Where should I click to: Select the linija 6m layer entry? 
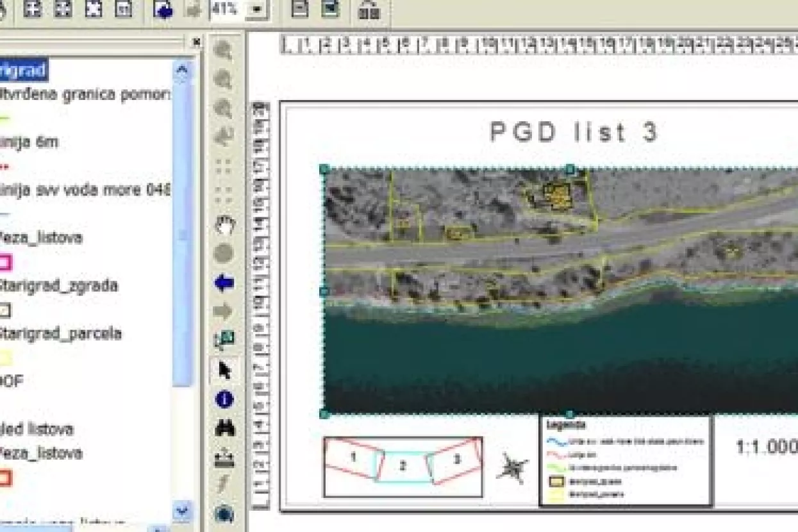(29, 142)
